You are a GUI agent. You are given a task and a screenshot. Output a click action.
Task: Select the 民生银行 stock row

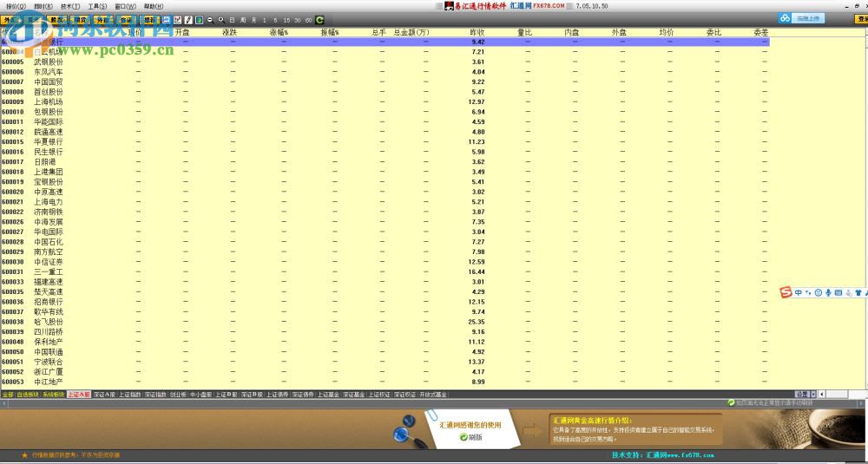385,152
